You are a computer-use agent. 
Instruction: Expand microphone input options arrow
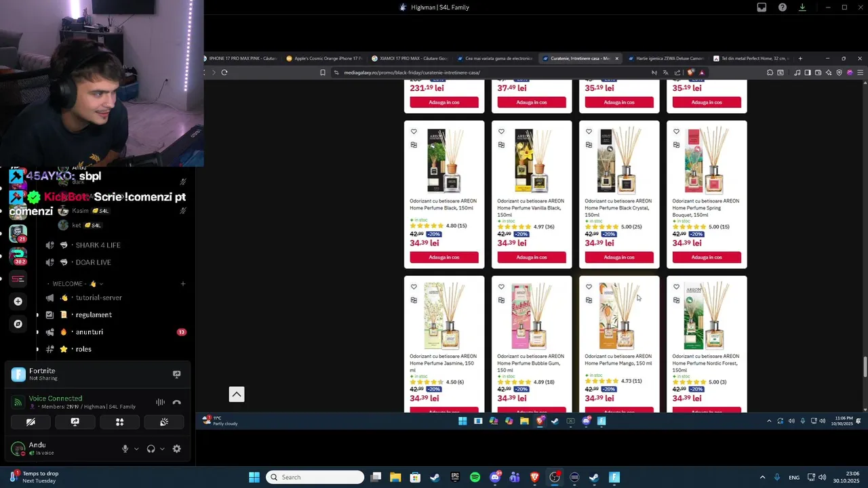pos(136,449)
